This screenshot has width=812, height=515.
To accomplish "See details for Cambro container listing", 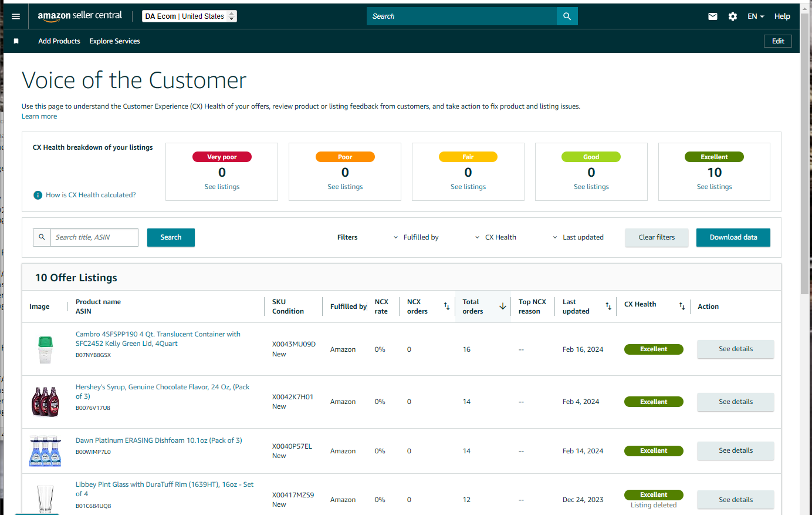I will (736, 349).
